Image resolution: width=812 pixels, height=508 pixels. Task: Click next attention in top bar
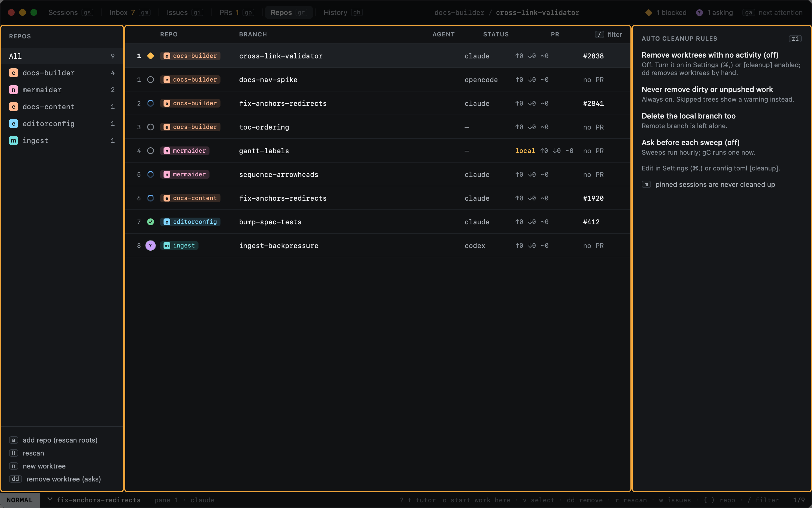(x=780, y=12)
